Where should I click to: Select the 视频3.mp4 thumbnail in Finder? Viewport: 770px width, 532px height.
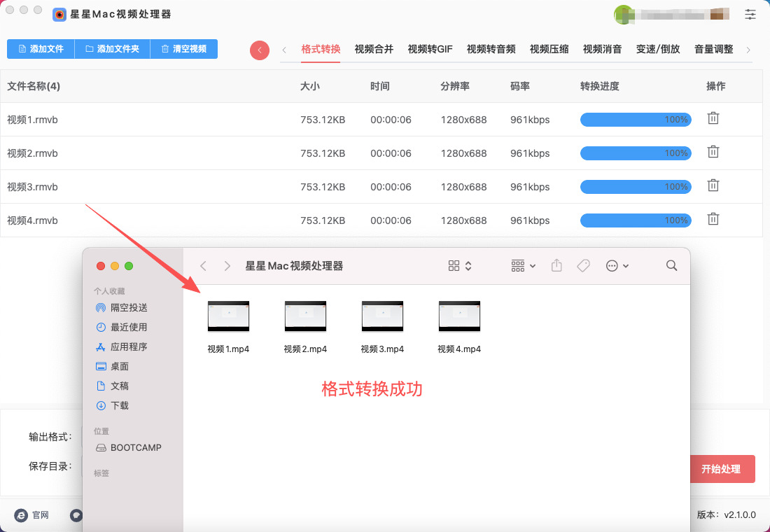[382, 316]
